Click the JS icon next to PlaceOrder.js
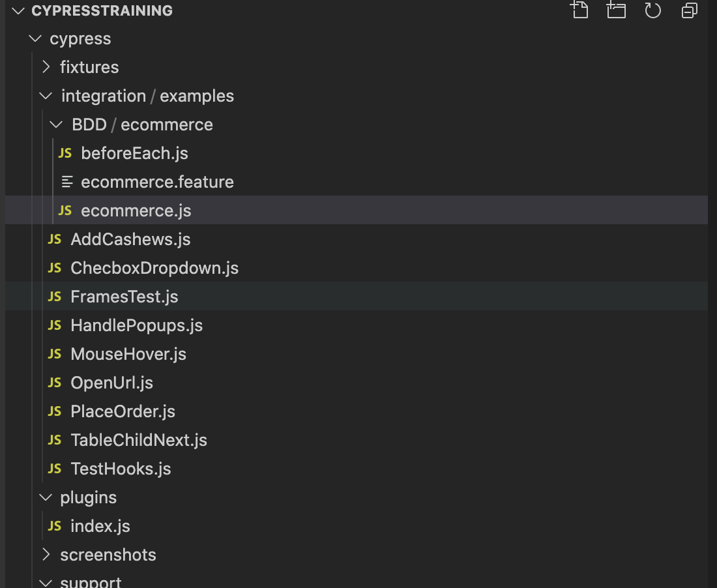 tap(54, 411)
